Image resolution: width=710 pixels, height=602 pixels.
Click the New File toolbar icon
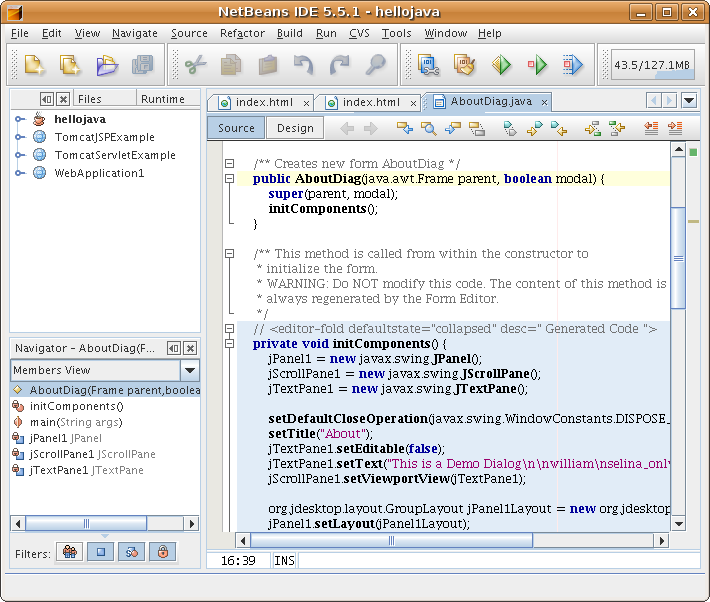click(70, 65)
